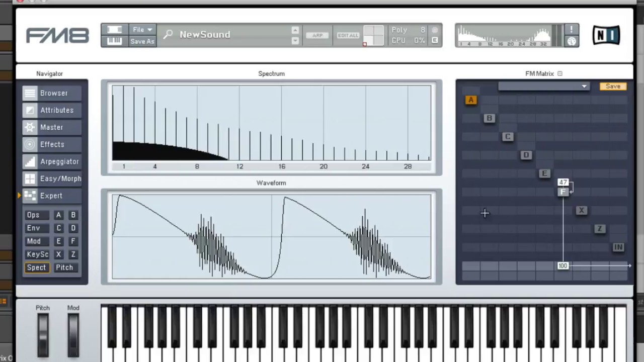This screenshot has height=362, width=644.
Task: Click the morph square pad in header
Action: (x=373, y=35)
